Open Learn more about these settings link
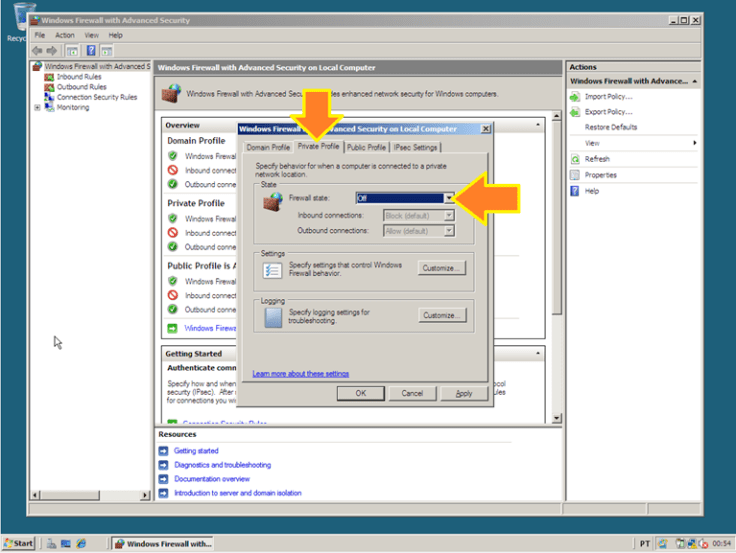The height and width of the screenshot is (553, 736). click(300, 373)
